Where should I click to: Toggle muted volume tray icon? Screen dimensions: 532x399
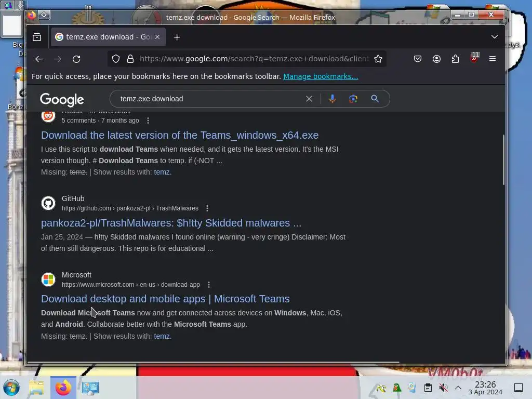(443, 388)
